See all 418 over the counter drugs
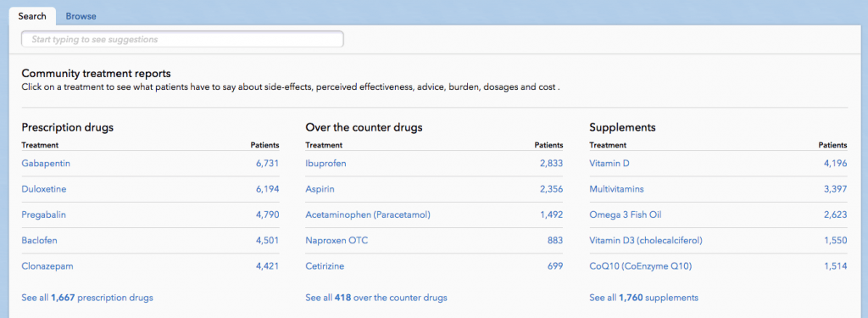This screenshot has width=868, height=318. [376, 298]
